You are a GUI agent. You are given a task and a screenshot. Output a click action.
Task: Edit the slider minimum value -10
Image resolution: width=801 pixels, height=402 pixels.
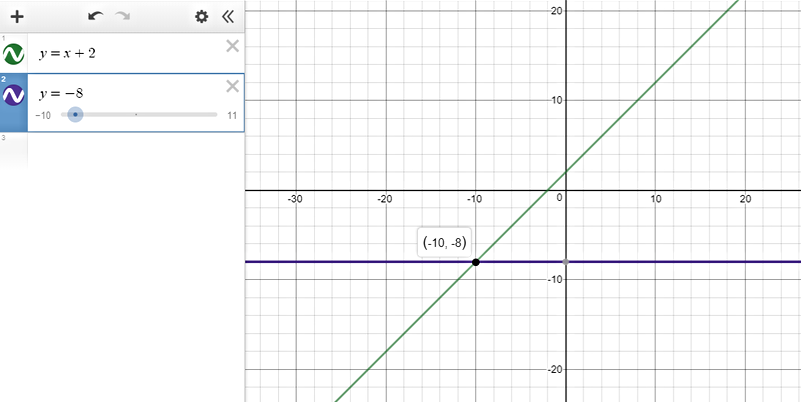point(43,116)
